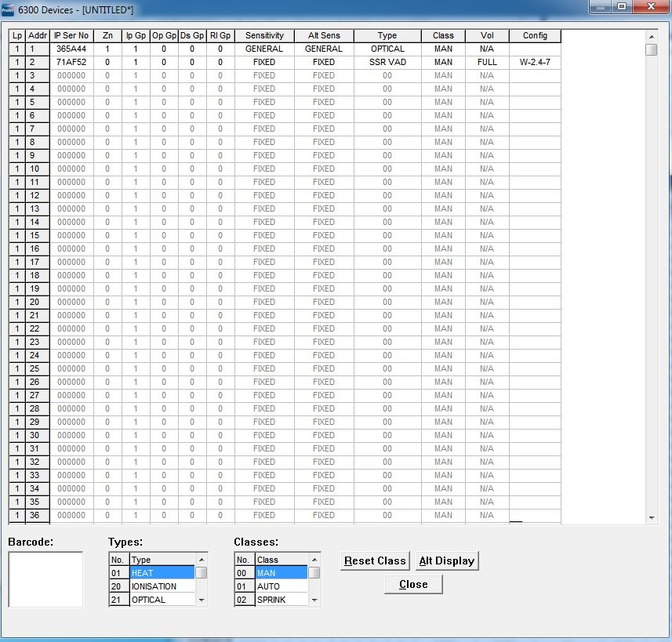
Task: Click the Classes list scroll-down arrow
Action: 314,600
